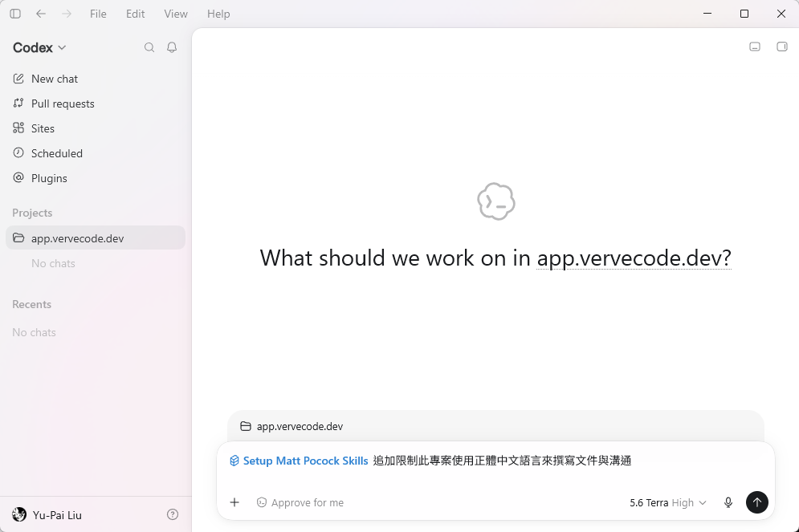Toggle the right side panel icon

781,47
